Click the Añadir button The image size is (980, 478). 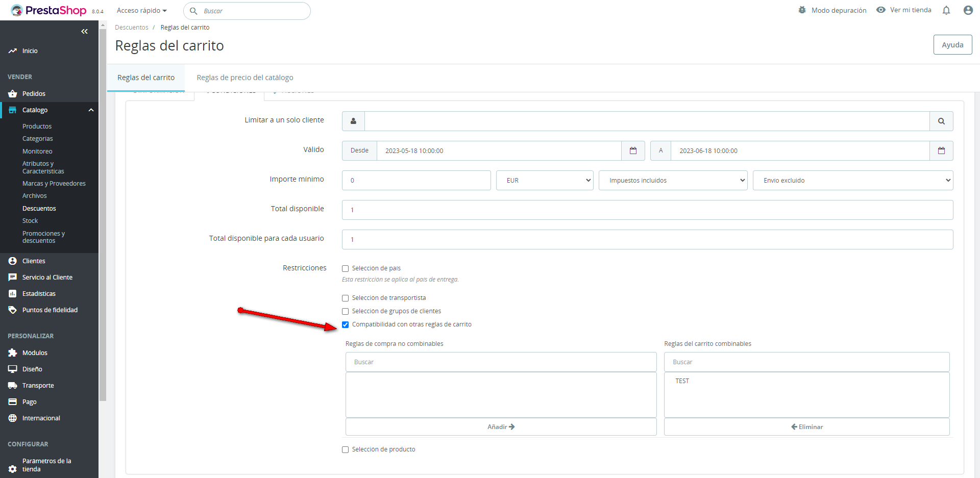[x=501, y=427]
